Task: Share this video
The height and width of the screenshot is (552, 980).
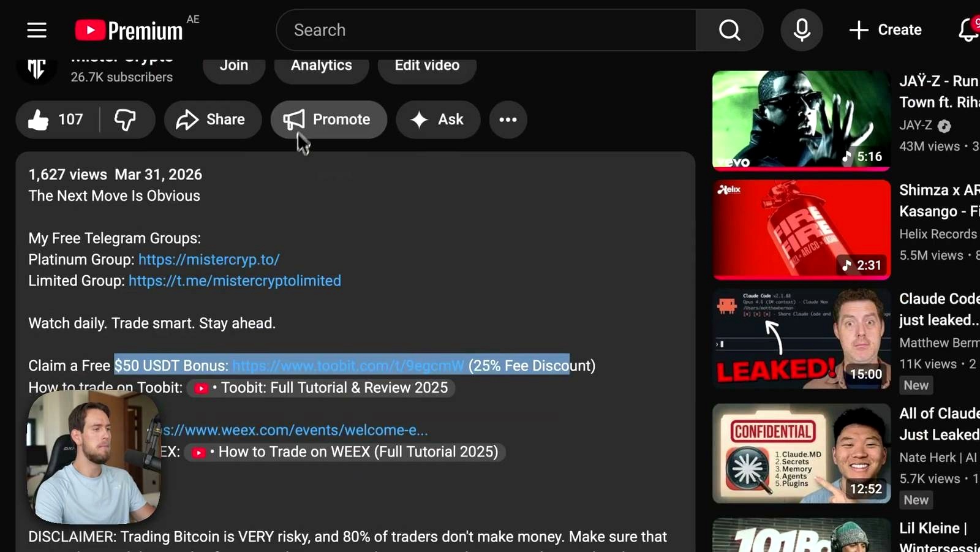Action: tap(213, 119)
